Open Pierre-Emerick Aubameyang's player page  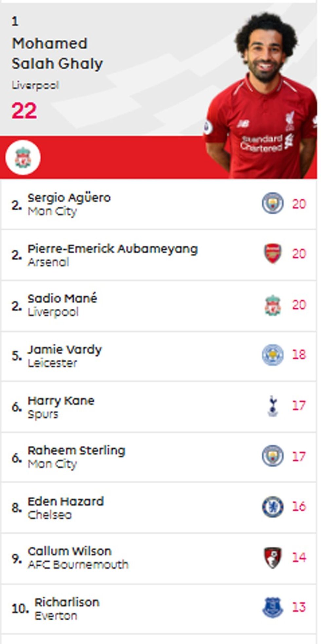pos(112,249)
